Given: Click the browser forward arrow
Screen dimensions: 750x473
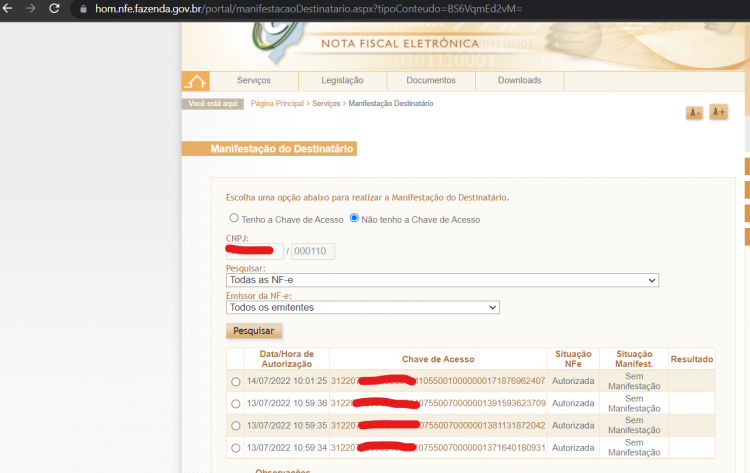Looking at the screenshot, I should 31,9.
